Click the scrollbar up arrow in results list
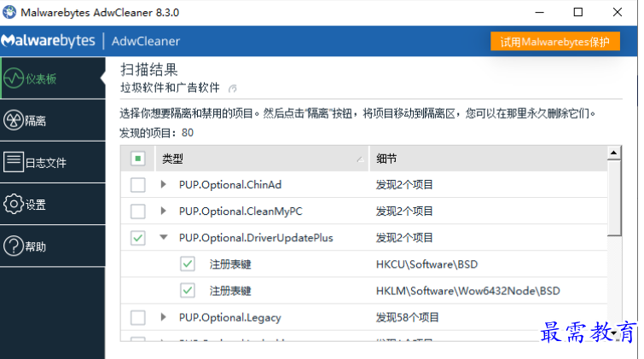Screen dimensions: 644x359 [x=613, y=153]
